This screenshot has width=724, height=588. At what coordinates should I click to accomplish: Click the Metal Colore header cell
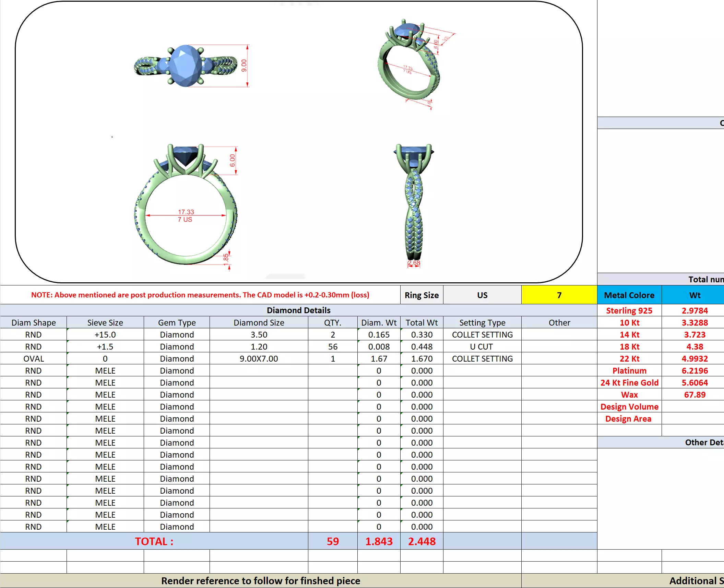[x=629, y=295]
